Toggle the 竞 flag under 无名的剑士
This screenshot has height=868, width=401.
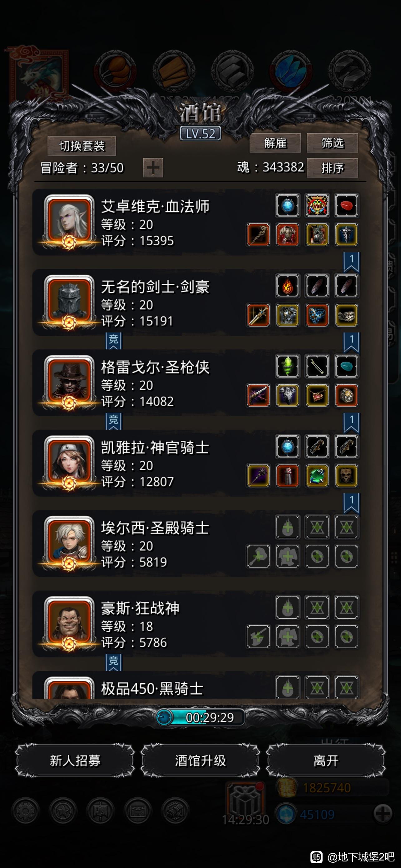tap(114, 341)
